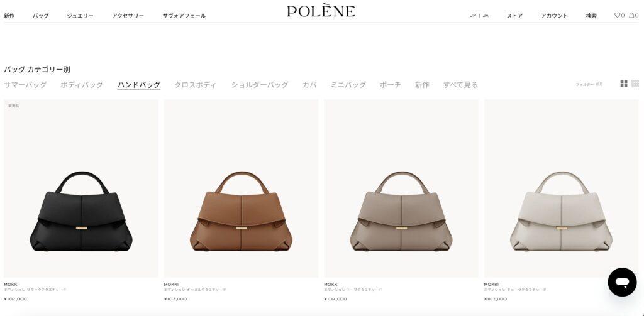Select the ミニバッグ category tab
This screenshot has width=644, height=316.
[348, 85]
